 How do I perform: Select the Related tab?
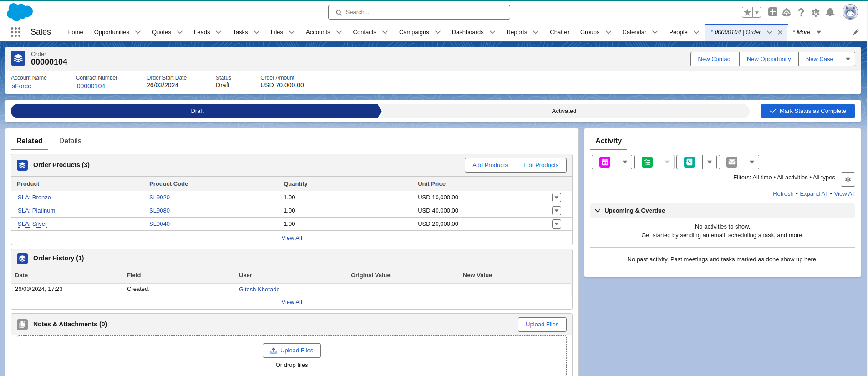click(30, 141)
